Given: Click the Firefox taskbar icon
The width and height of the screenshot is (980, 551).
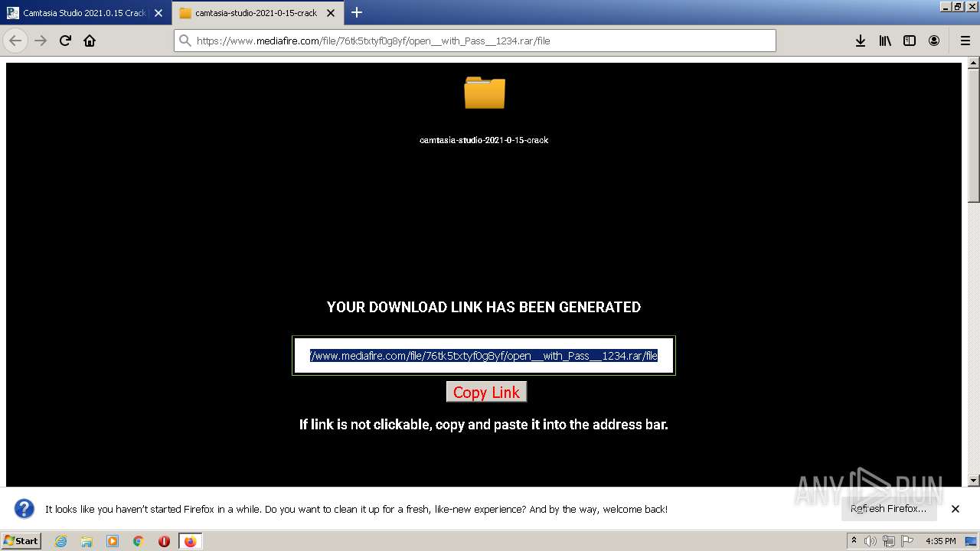Looking at the screenshot, I should [190, 541].
